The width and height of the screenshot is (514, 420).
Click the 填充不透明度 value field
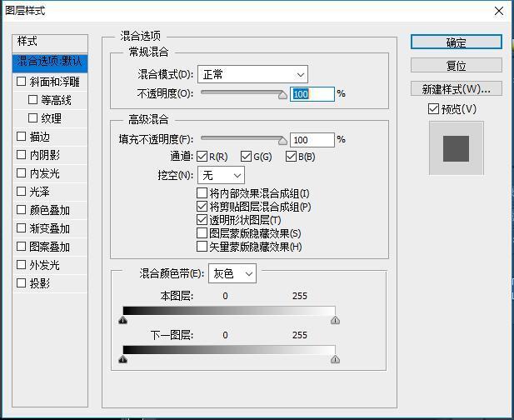(312, 140)
